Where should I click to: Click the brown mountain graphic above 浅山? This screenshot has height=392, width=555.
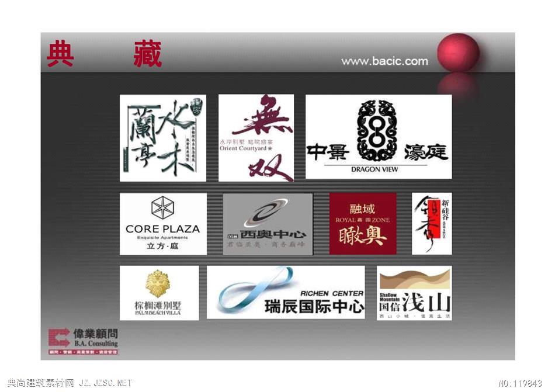click(414, 279)
